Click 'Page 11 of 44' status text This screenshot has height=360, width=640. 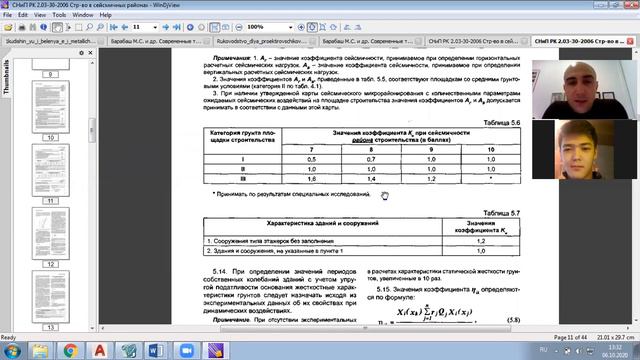click(x=570, y=338)
